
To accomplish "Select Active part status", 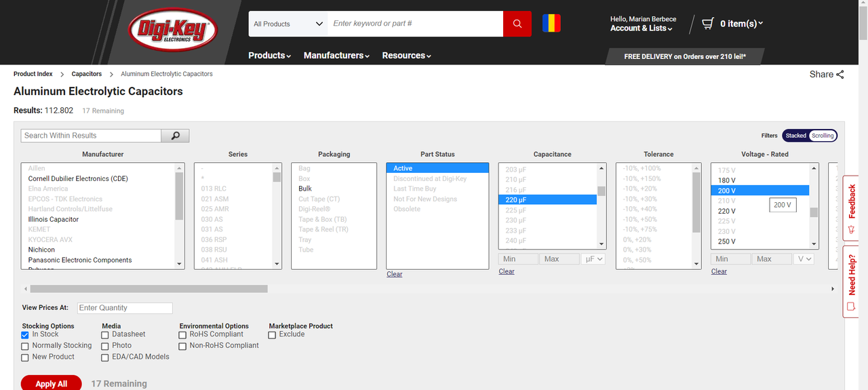I will (x=437, y=168).
